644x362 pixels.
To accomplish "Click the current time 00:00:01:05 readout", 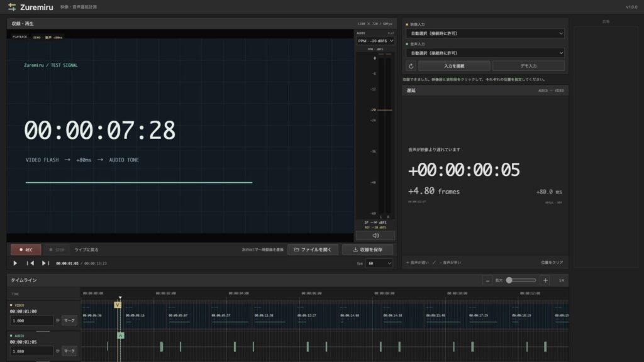I will tap(67, 263).
